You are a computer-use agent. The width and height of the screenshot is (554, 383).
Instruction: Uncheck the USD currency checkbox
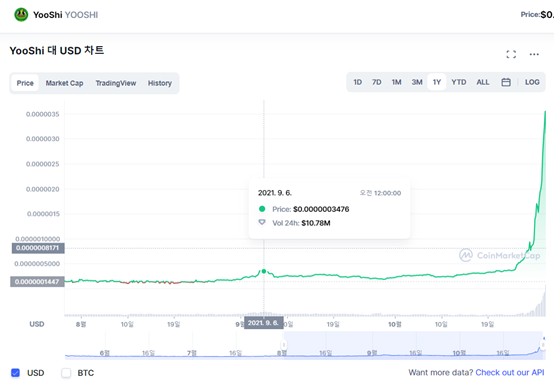coord(15,373)
